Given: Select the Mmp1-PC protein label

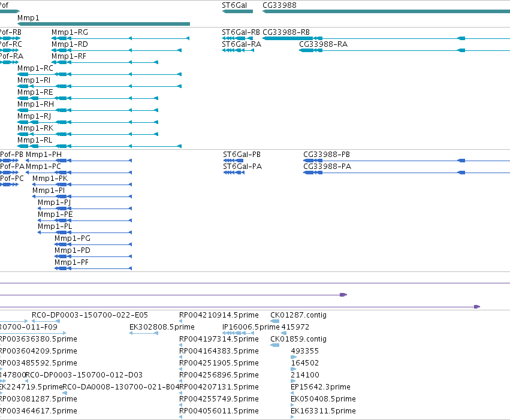Looking at the screenshot, I should point(43,167).
